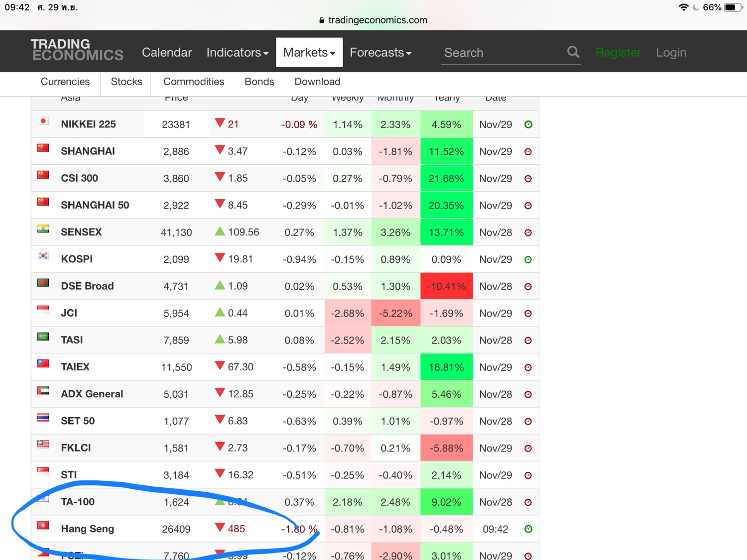This screenshot has height=560, width=747.
Task: Open the TA-100 index link
Action: [78, 502]
